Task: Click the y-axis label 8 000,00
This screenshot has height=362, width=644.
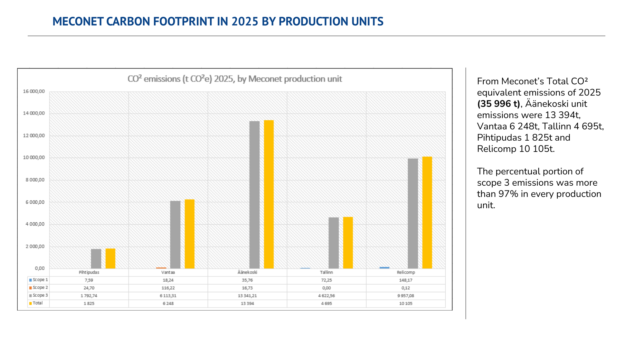Action: 35,180
